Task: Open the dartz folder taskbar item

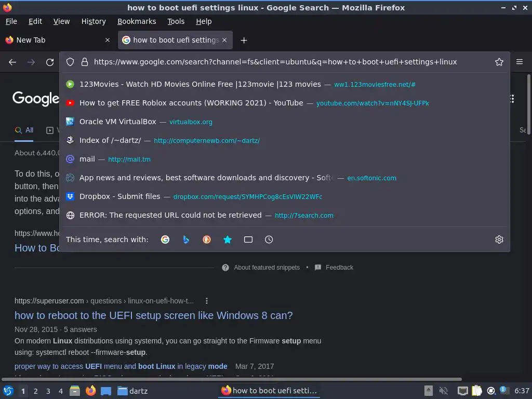Action: click(132, 391)
